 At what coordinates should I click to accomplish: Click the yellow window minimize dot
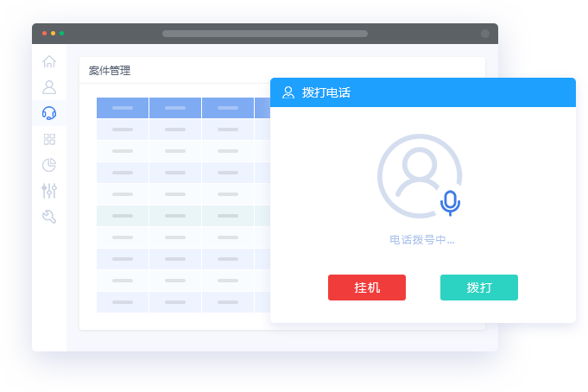click(x=53, y=34)
